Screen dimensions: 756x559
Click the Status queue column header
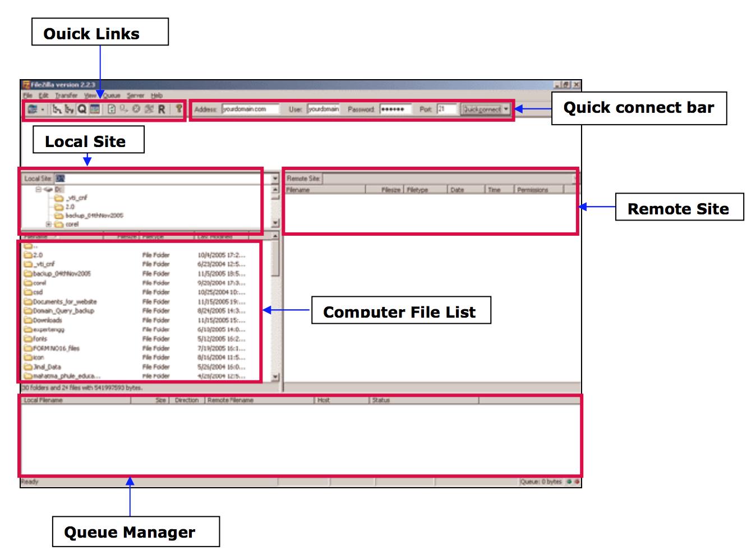(x=424, y=400)
